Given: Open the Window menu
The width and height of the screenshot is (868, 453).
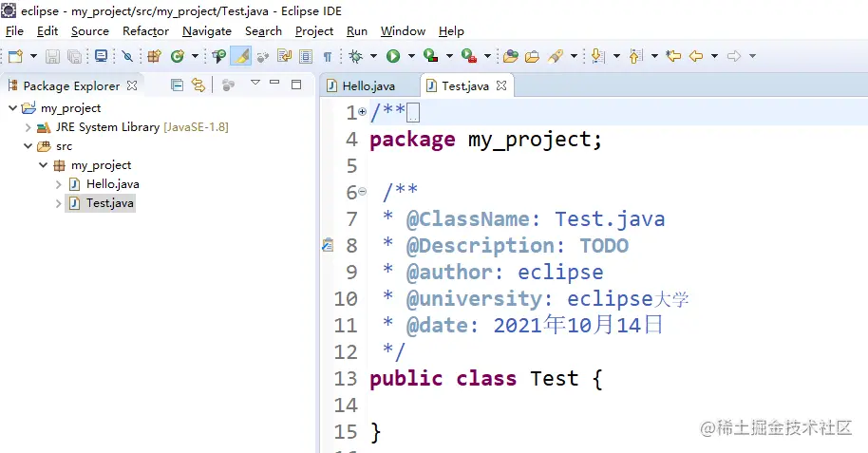Looking at the screenshot, I should (403, 31).
